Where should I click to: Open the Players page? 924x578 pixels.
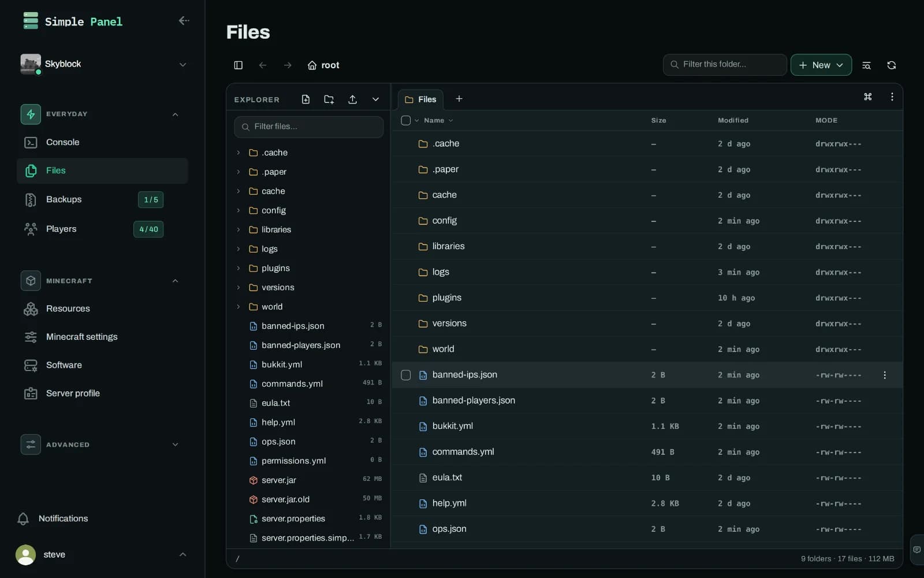(x=102, y=229)
